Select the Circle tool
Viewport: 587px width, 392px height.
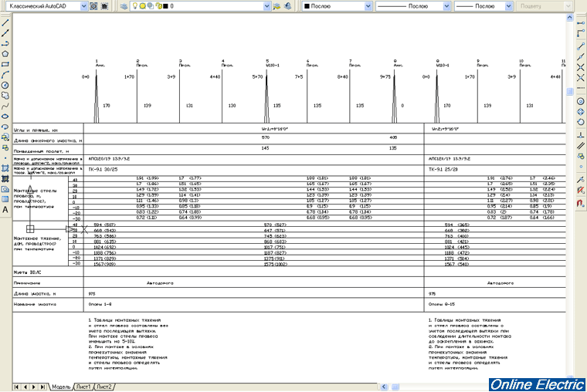pos(5,86)
